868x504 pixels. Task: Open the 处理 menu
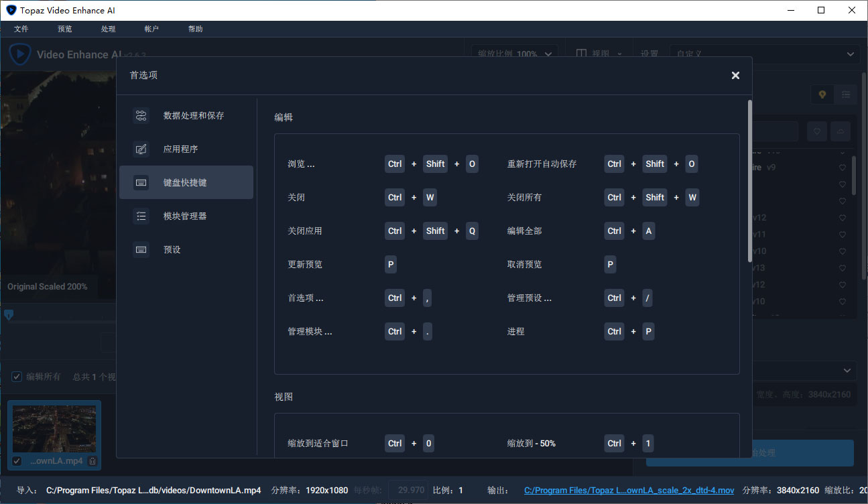tap(109, 29)
